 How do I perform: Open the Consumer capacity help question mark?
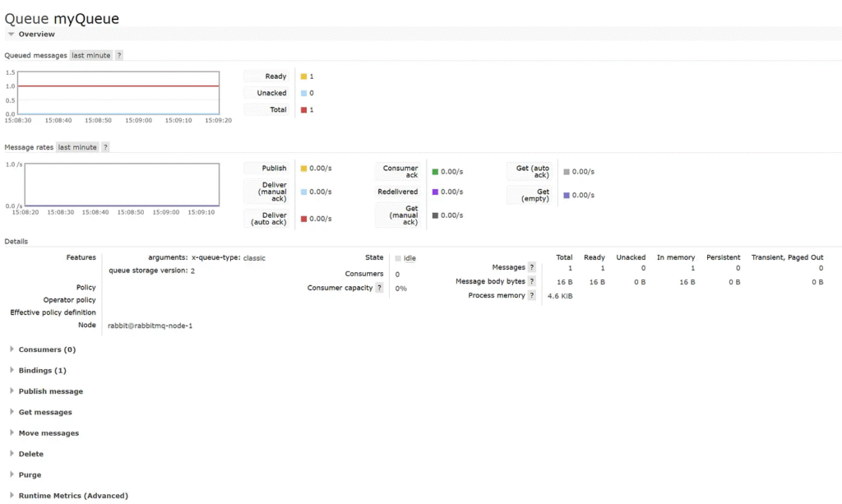[x=379, y=288]
